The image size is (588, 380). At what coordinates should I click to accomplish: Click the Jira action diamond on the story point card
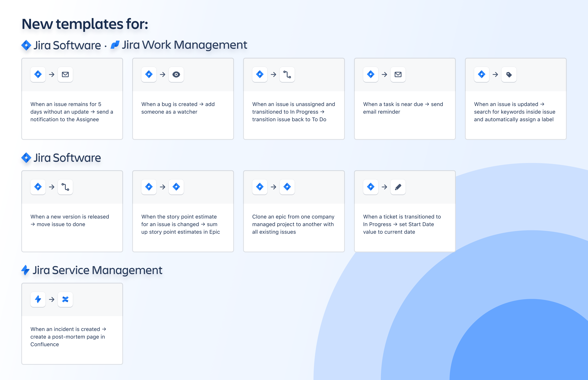click(x=176, y=187)
